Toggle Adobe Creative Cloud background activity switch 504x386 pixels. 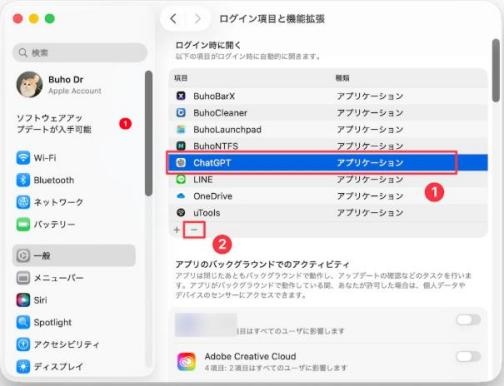click(x=468, y=357)
